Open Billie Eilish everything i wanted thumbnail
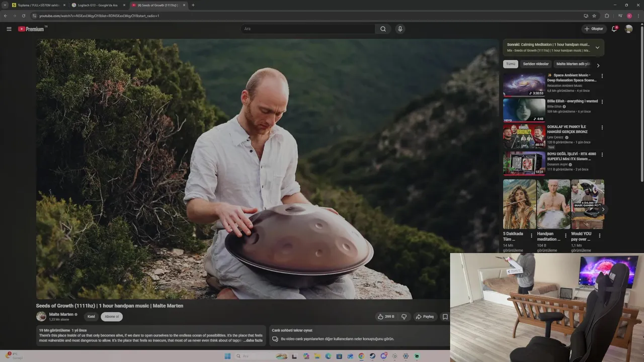Viewport: 644px width, 362px height. point(524,110)
